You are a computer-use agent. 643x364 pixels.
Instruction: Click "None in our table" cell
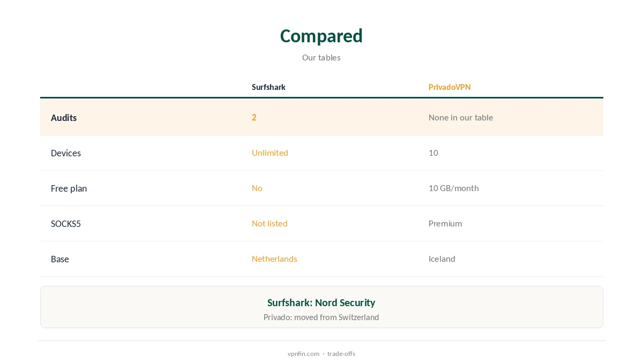(461, 117)
